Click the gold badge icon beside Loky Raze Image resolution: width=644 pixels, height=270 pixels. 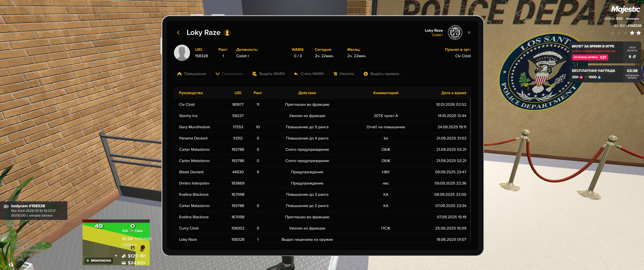[227, 33]
